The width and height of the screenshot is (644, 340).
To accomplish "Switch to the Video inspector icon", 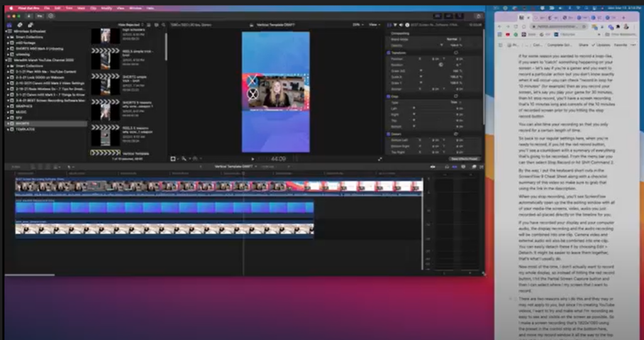I will point(389,25).
